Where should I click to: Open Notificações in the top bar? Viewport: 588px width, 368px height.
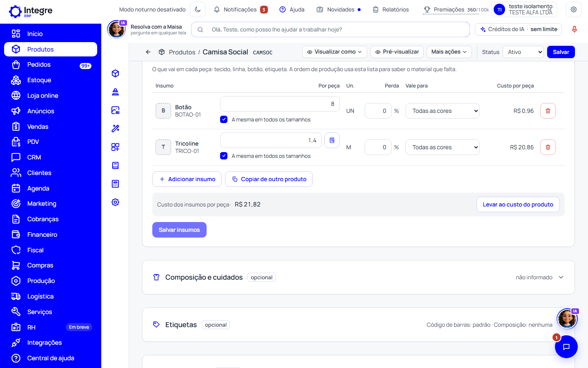pos(241,9)
